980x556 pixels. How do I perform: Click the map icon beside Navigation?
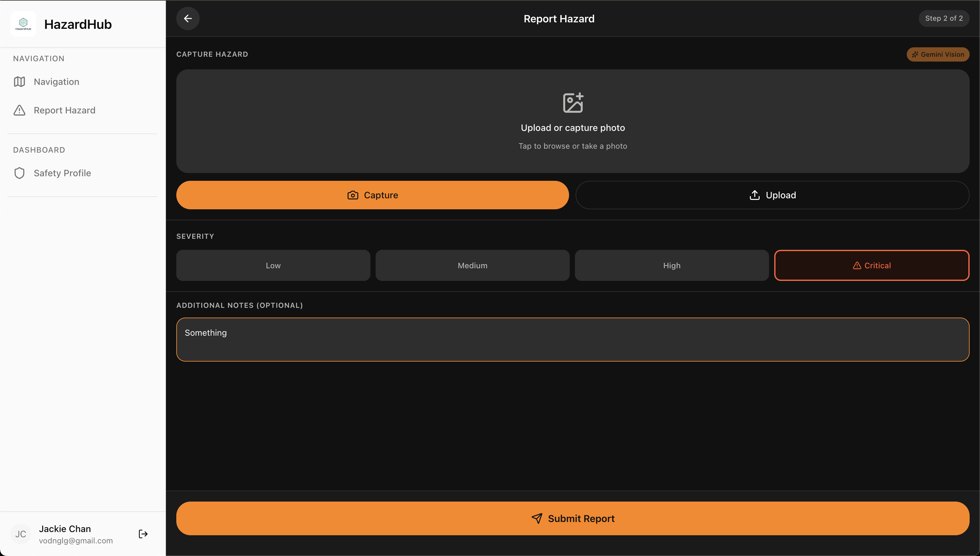click(19, 82)
